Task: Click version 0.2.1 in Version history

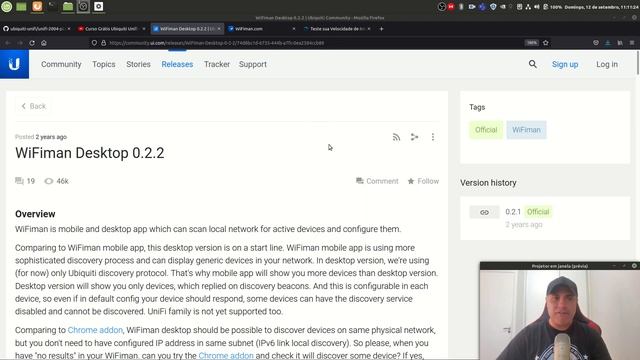Action: pyautogui.click(x=513, y=211)
